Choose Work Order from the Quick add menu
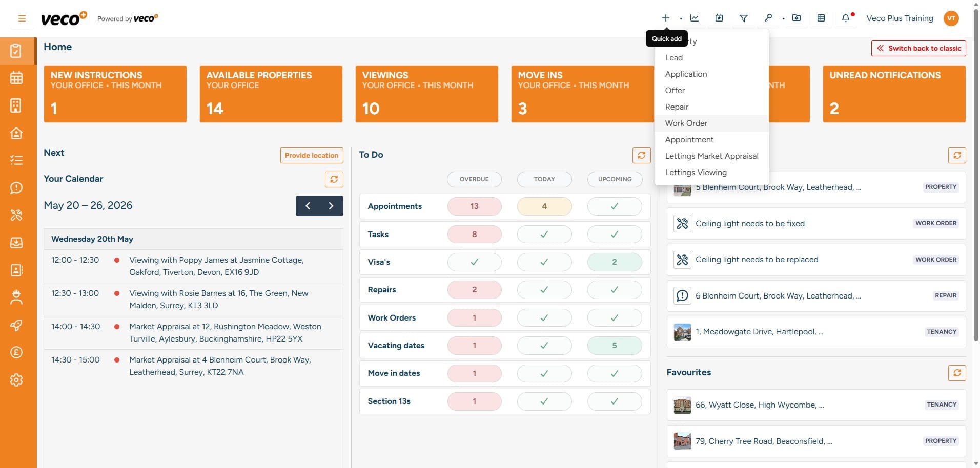Image resolution: width=980 pixels, height=468 pixels. tap(711, 123)
